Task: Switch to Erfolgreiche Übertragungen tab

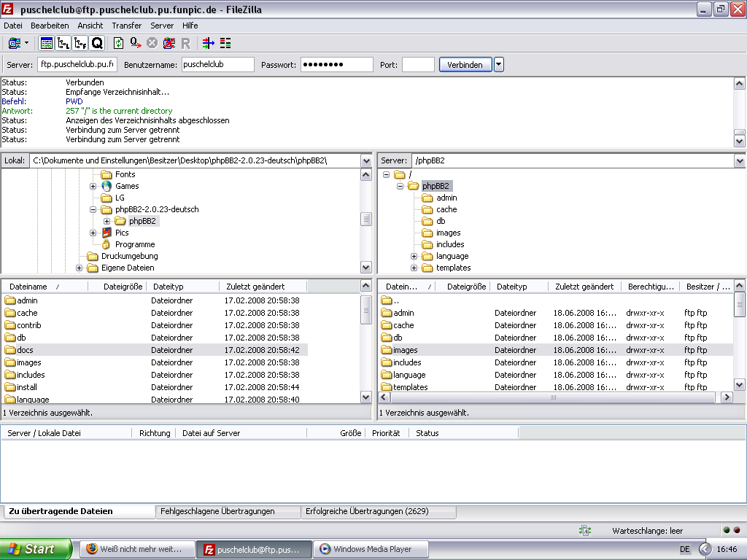Action: [379, 511]
